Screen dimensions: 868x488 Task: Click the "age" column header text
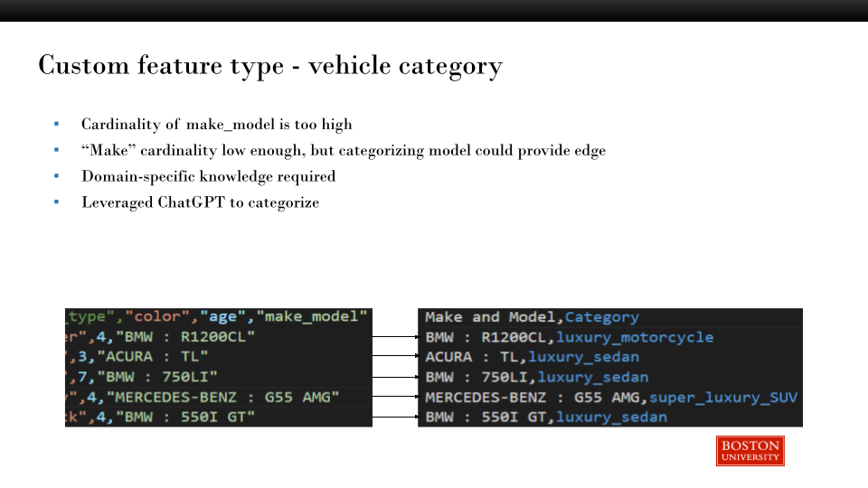222,316
